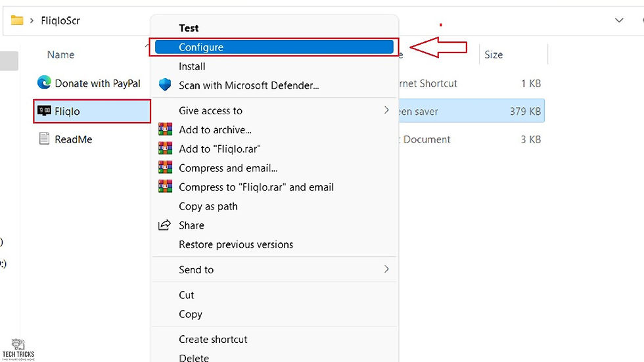Open the address bar history dropdown chevron
The width and height of the screenshot is (644, 362).
pos(619,20)
